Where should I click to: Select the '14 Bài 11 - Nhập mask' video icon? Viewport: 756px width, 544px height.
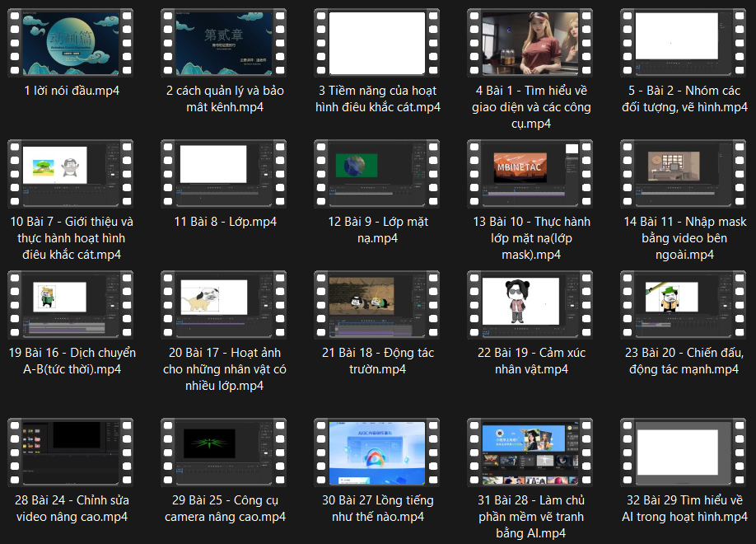[x=684, y=173]
